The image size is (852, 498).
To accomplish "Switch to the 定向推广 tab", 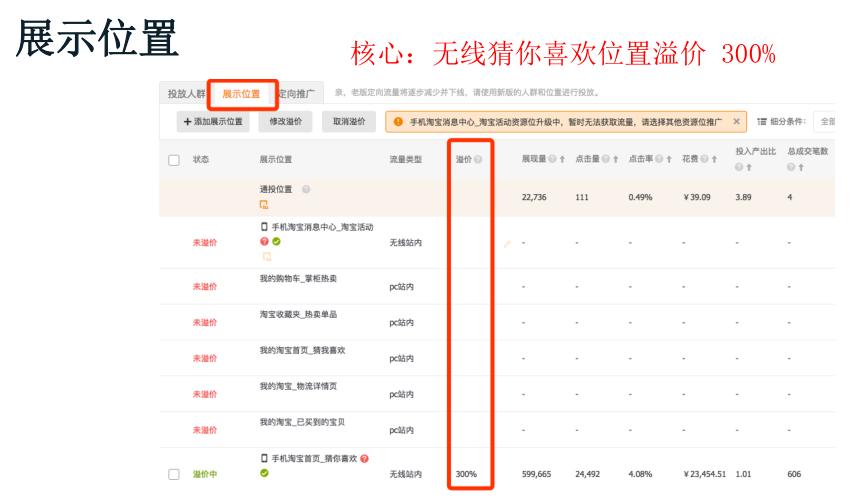I will point(297,93).
